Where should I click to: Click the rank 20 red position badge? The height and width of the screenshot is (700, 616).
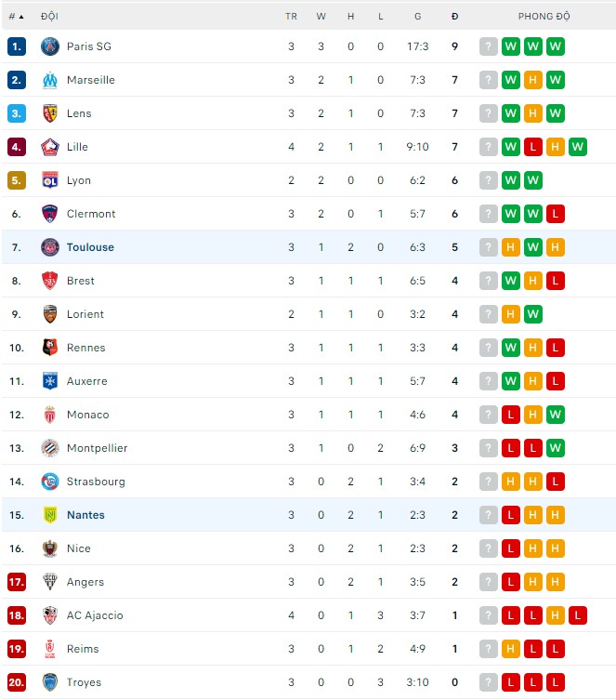tap(17, 682)
